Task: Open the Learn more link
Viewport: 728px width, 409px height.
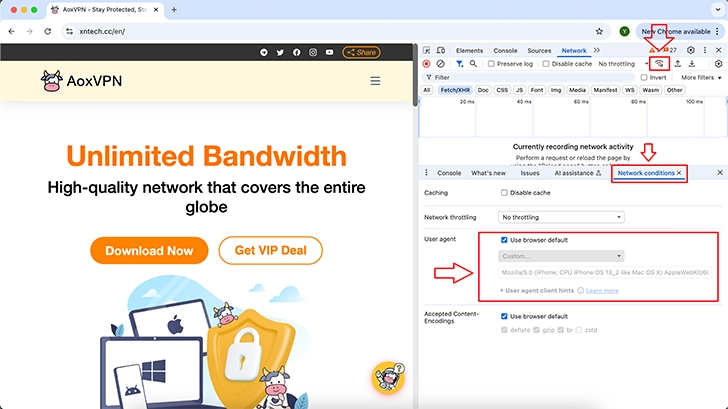Action: (x=602, y=291)
